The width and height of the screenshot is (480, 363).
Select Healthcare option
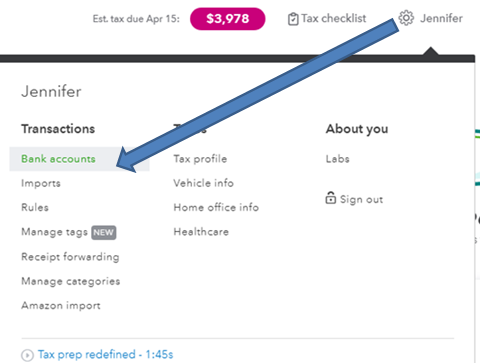[201, 232]
